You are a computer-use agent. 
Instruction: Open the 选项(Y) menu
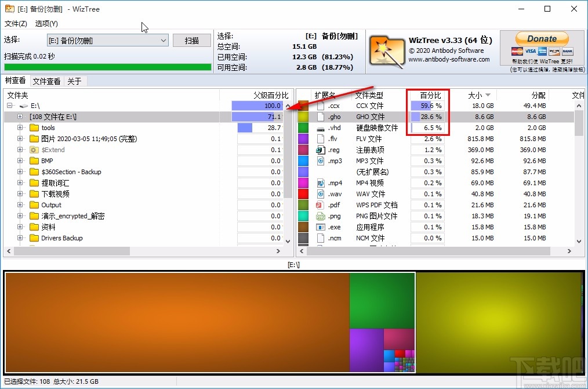[x=45, y=24]
